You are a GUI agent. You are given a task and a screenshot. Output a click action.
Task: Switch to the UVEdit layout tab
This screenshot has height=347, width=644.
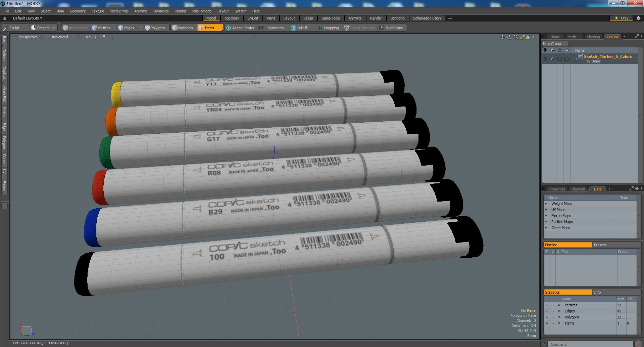pyautogui.click(x=253, y=18)
